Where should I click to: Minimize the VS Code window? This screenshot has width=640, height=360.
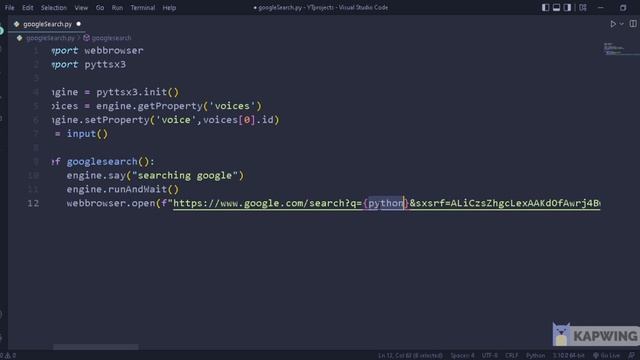click(601, 7)
